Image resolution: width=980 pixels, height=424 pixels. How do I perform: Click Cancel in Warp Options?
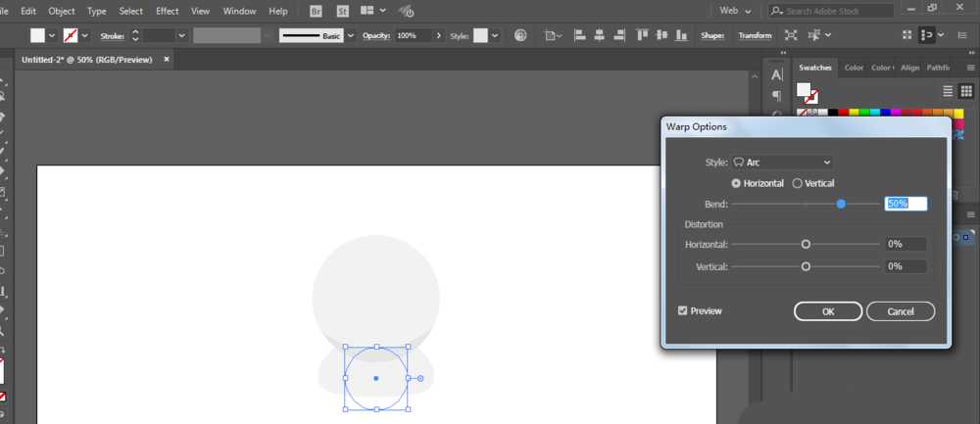tap(901, 311)
